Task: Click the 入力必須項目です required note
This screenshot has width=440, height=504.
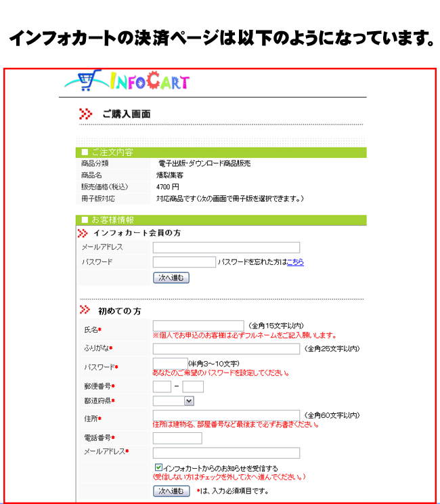Action: [x=233, y=491]
